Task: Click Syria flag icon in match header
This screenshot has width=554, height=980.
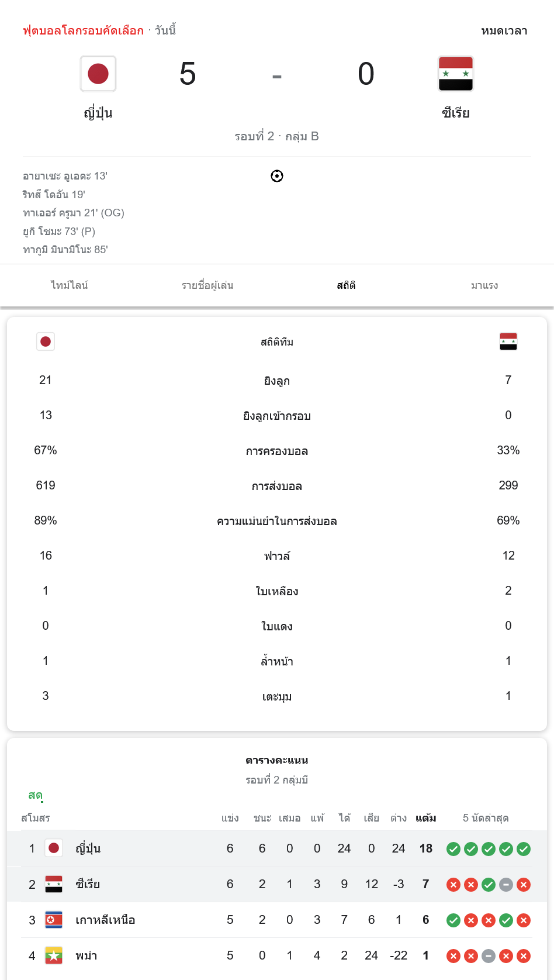Action: pos(456,74)
